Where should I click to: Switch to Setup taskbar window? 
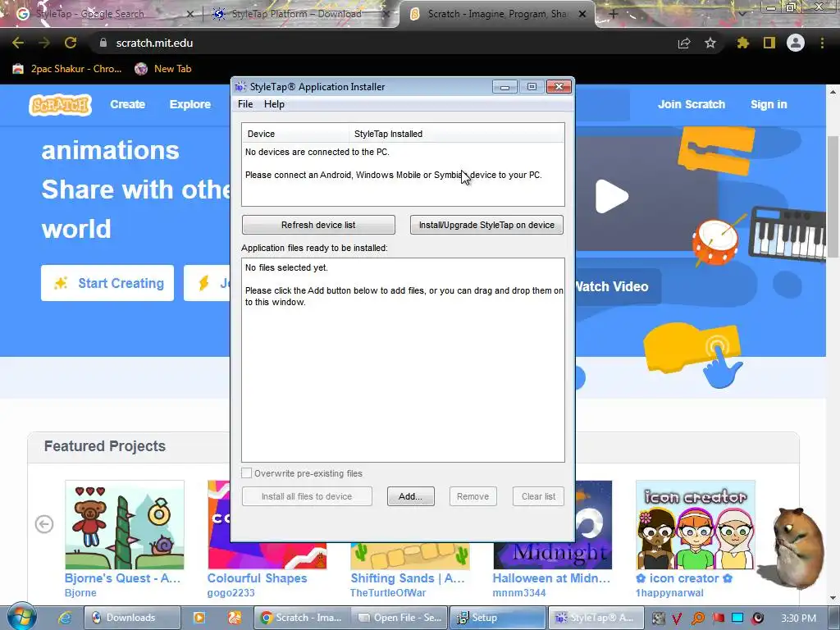(x=498, y=618)
